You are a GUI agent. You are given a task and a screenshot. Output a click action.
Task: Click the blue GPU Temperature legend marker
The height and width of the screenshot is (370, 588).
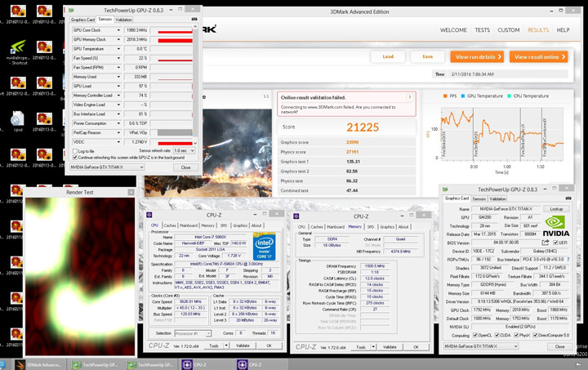tap(463, 96)
